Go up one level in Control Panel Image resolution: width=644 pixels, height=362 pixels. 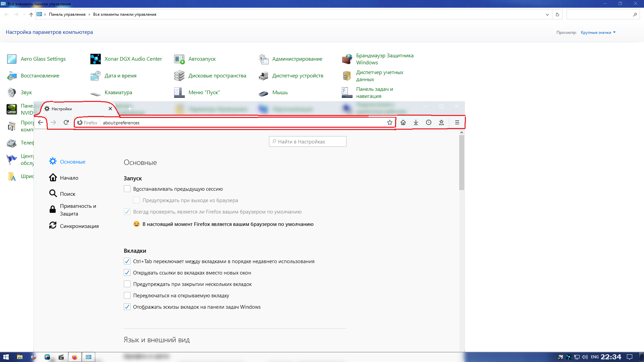(x=31, y=14)
